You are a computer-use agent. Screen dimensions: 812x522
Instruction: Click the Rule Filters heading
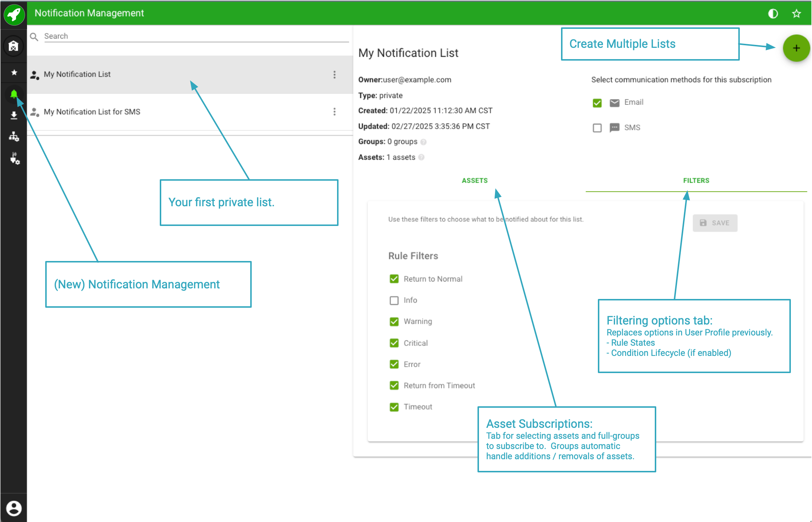[413, 256]
